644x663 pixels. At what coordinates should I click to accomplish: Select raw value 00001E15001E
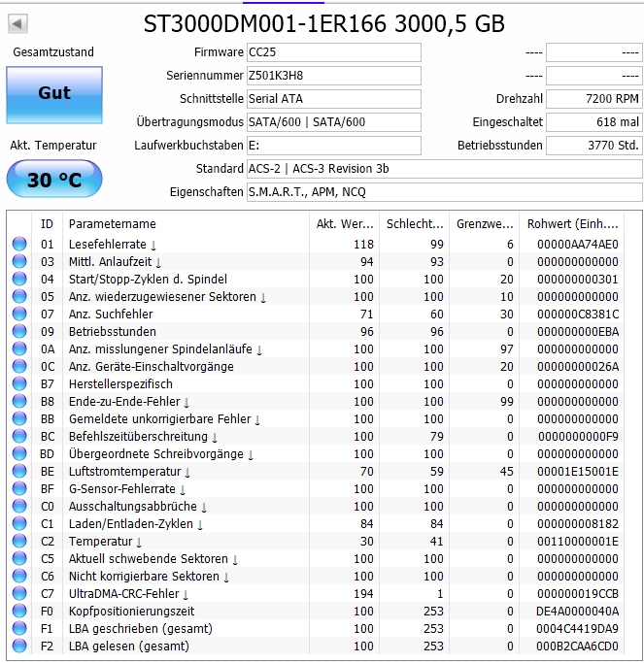coord(578,471)
